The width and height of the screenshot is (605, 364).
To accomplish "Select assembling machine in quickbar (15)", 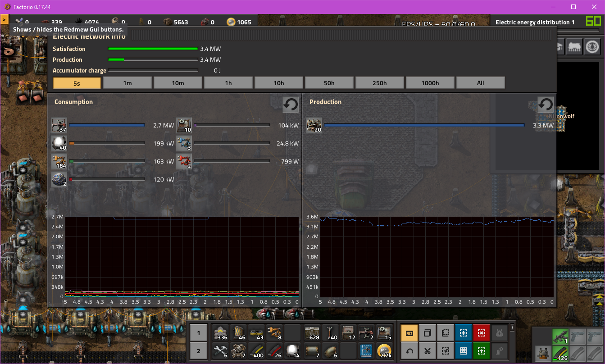I will (x=384, y=333).
